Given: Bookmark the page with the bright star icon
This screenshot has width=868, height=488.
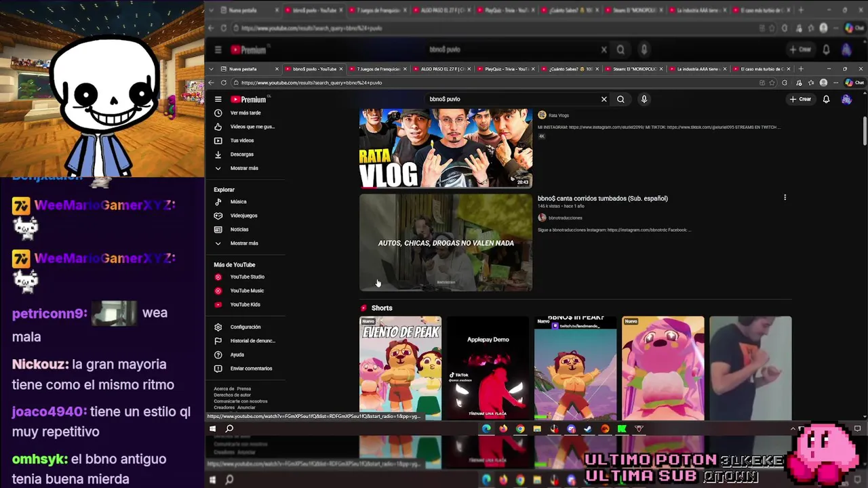Looking at the screenshot, I should coord(772,83).
